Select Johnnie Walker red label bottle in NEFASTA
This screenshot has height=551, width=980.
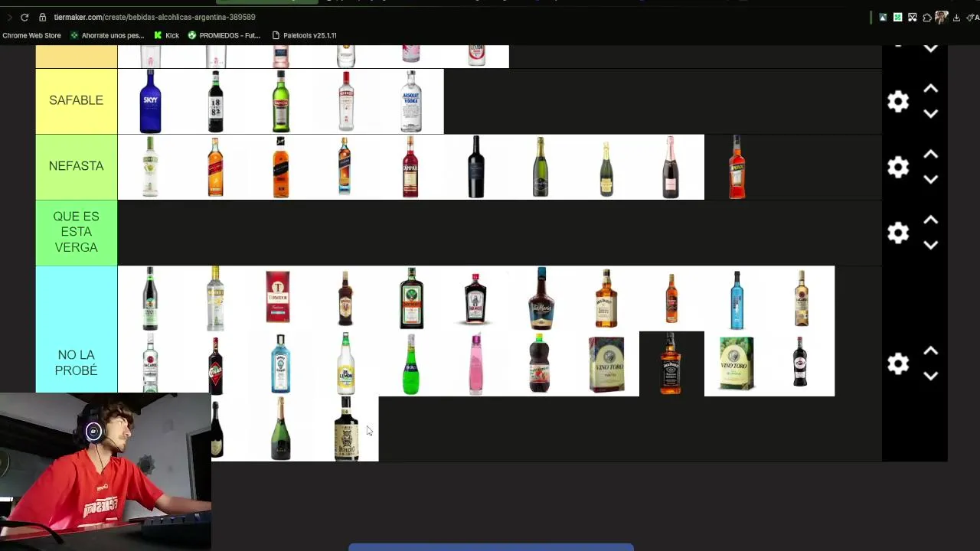(x=215, y=167)
